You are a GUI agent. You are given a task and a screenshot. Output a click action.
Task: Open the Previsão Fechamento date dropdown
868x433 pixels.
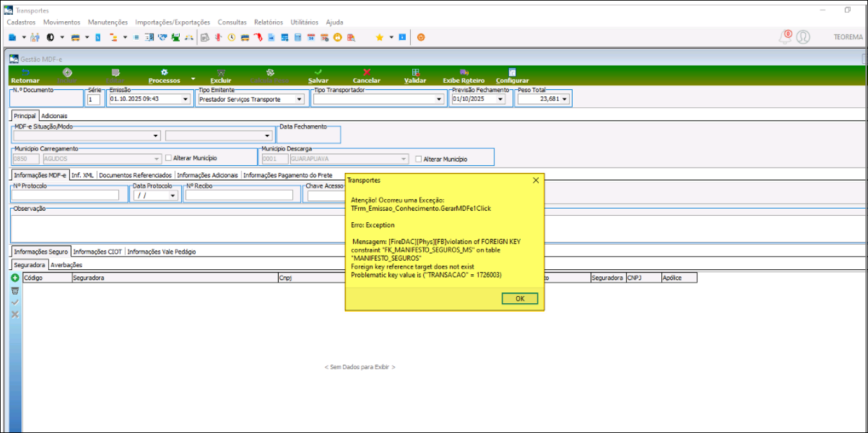[x=500, y=100]
